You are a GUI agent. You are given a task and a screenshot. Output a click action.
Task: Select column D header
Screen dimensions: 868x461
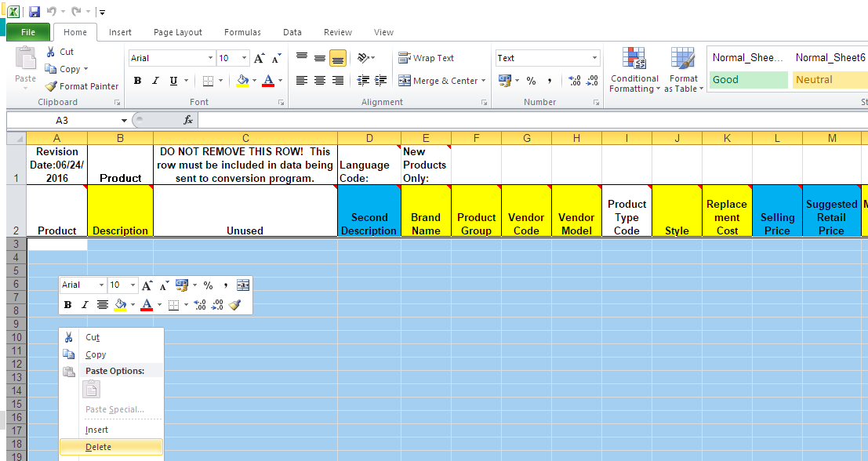point(369,138)
